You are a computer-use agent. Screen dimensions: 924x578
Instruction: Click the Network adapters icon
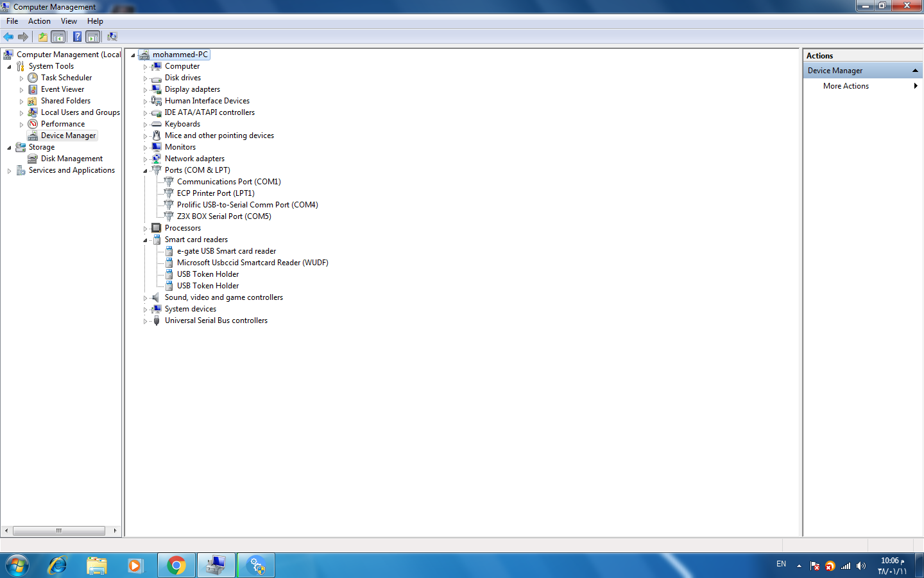(157, 159)
